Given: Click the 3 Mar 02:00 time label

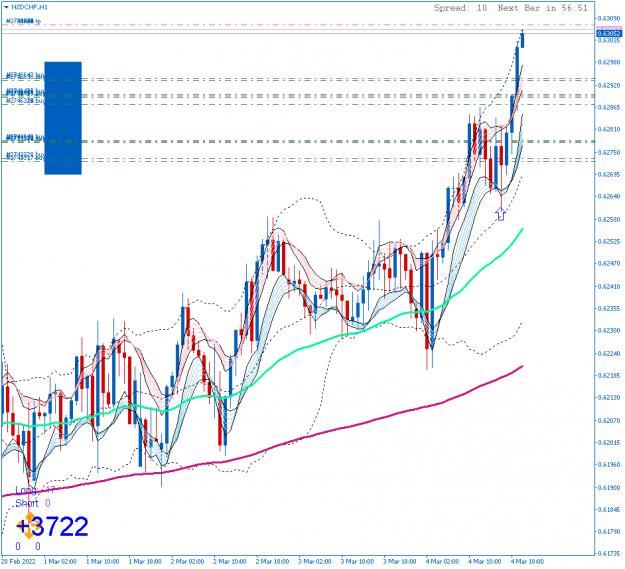Looking at the screenshot, I should (315, 562).
